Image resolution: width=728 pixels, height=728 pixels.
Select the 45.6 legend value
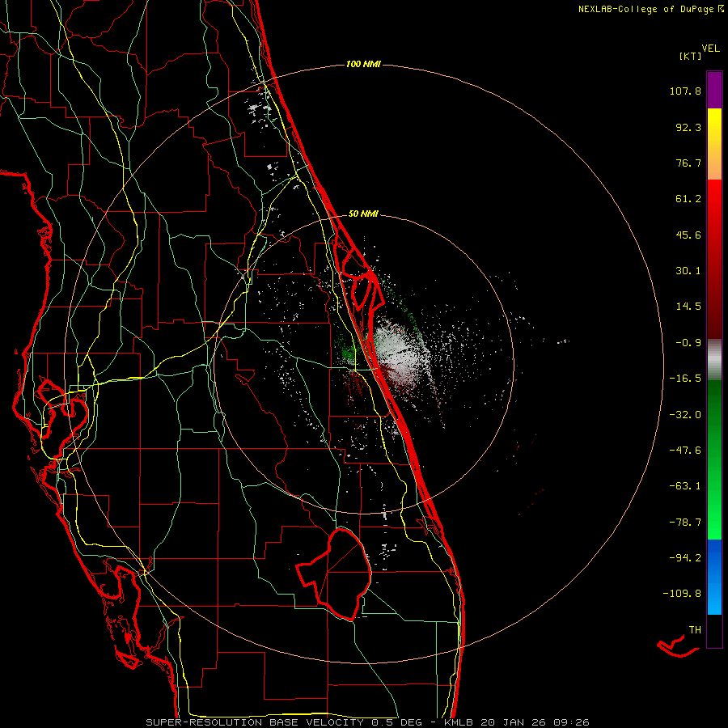pyautogui.click(x=688, y=235)
